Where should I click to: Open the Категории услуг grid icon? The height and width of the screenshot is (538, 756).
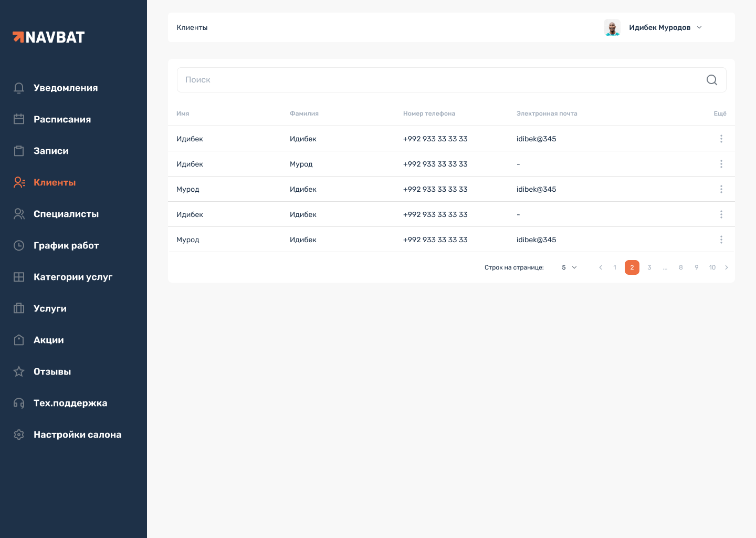[x=19, y=277]
